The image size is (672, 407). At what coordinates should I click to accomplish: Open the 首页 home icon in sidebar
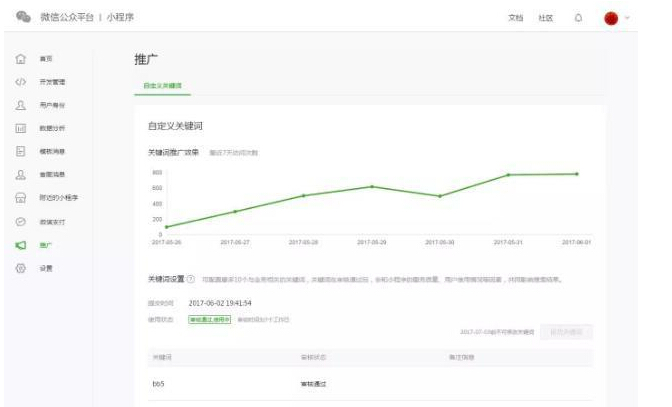point(21,59)
